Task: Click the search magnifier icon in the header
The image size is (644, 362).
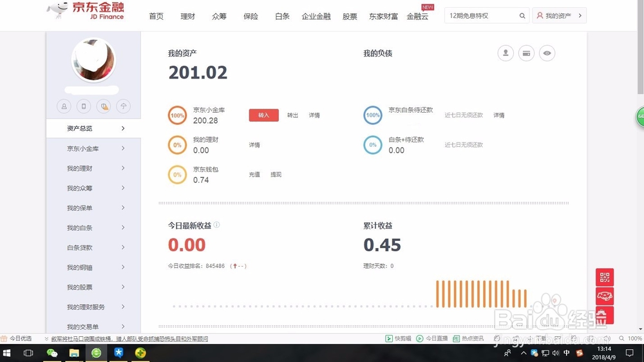Action: tap(522, 16)
